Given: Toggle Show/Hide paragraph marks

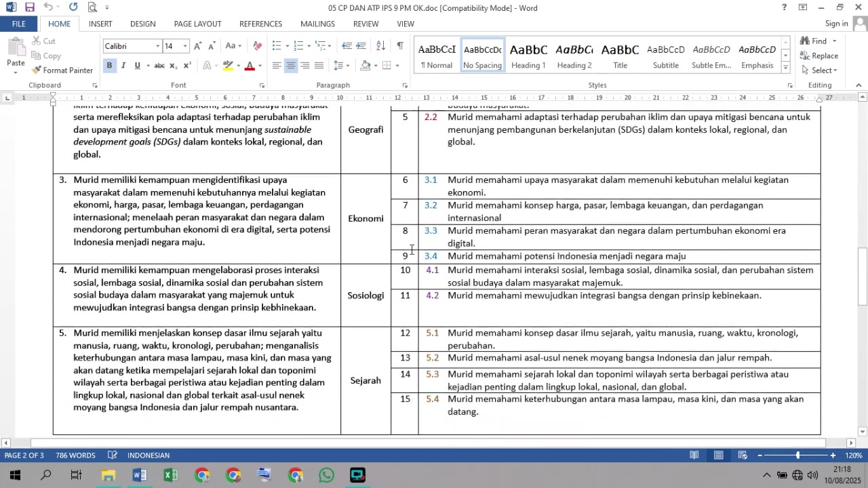Looking at the screenshot, I should pos(400,46).
